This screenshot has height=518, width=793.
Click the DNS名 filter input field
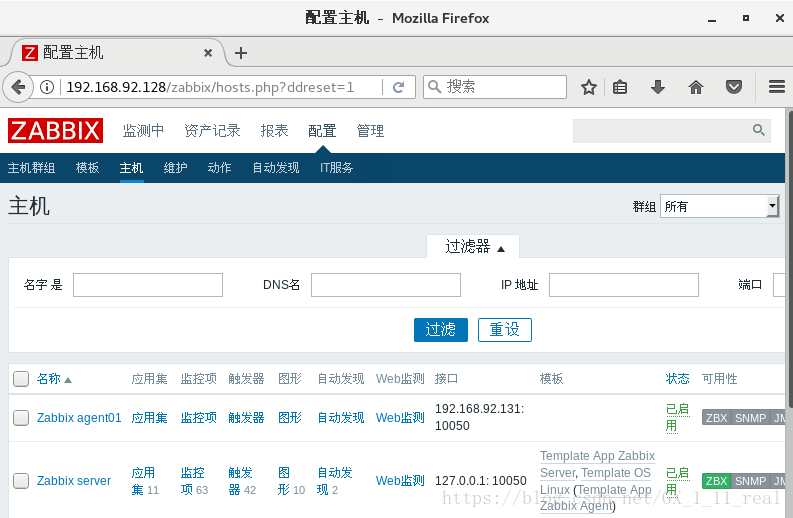386,285
